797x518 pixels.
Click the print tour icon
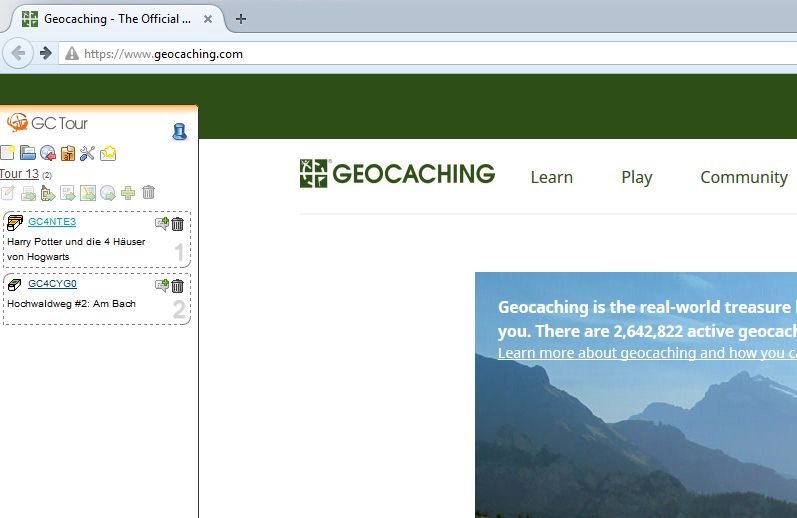[x=28, y=193]
